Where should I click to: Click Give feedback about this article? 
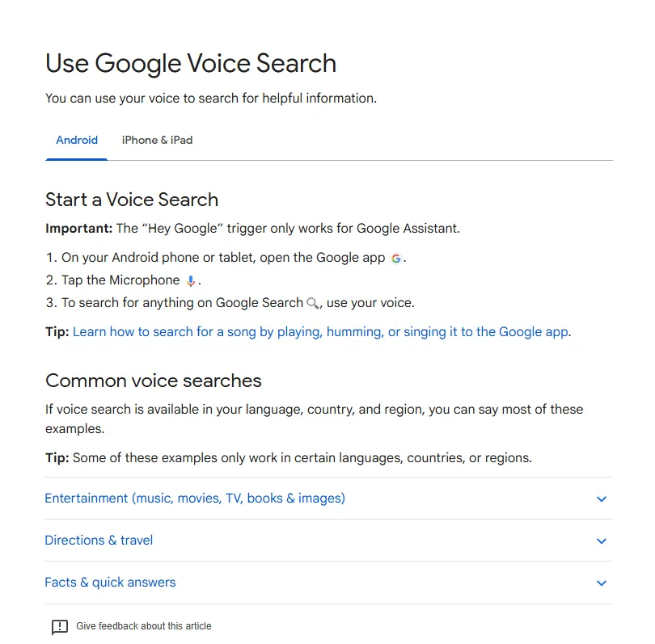tap(142, 625)
